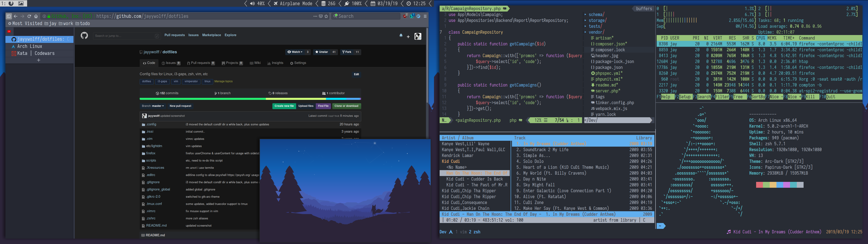Image resolution: width=868 pixels, height=244 pixels.
Task: Reload the GitHub dotfiles page
Action: point(29,16)
